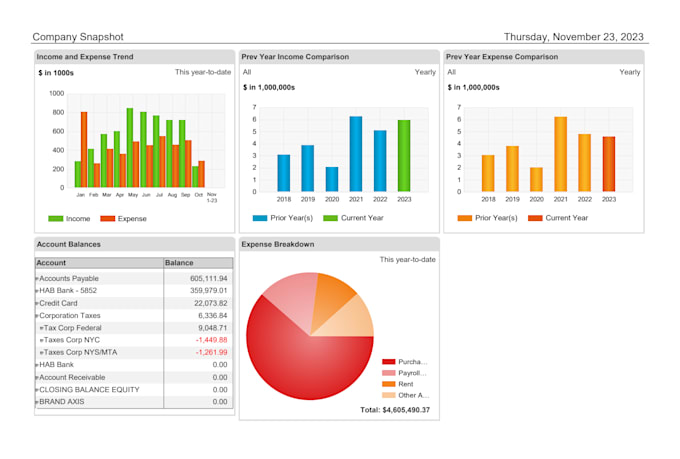Click the Payroll... legend swatch
This screenshot has width=680, height=459.
pos(389,373)
